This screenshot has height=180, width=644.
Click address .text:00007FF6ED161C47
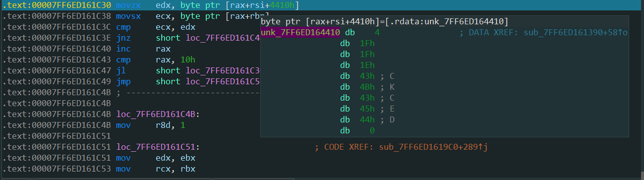click(x=57, y=70)
